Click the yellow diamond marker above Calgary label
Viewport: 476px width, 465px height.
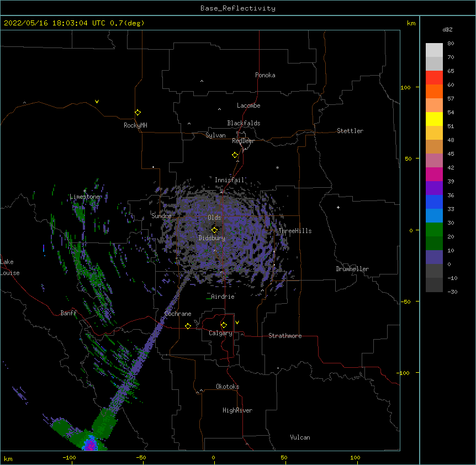224,325
